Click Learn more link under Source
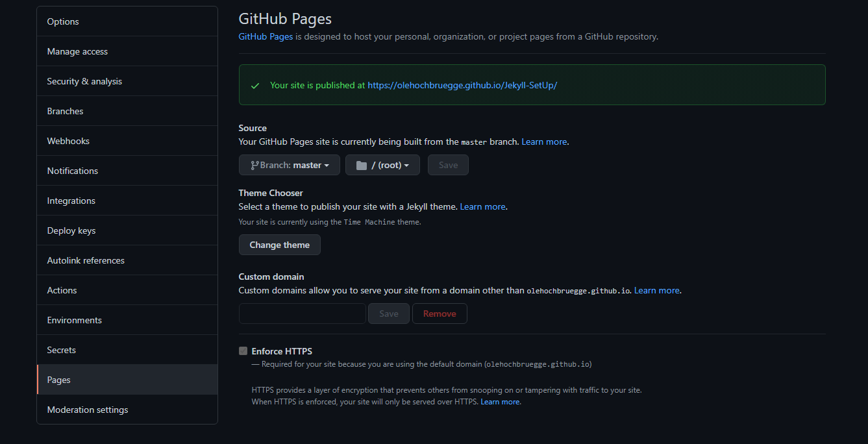868x444 pixels. click(x=544, y=142)
